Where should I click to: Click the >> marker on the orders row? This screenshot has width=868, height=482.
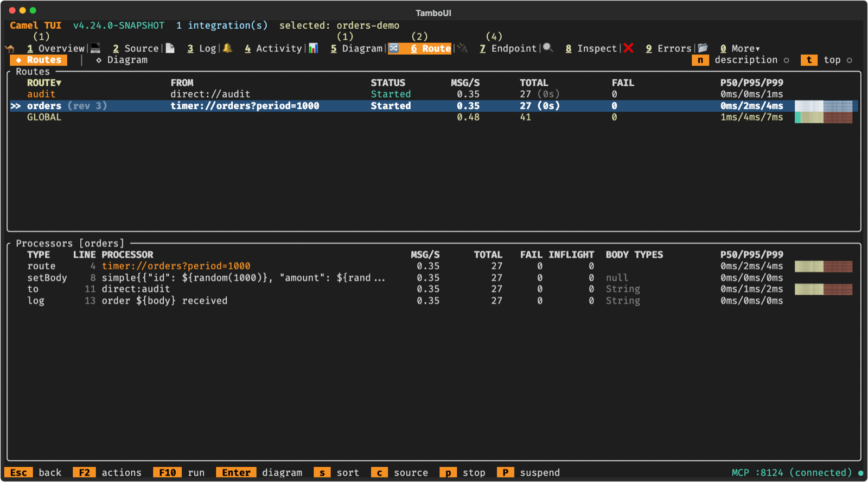tap(16, 106)
